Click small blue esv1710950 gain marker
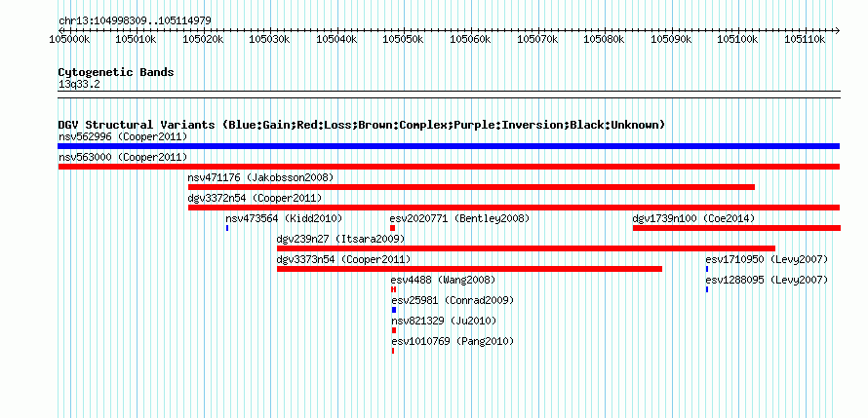Image resolution: width=868 pixels, height=418 pixels. point(707,269)
